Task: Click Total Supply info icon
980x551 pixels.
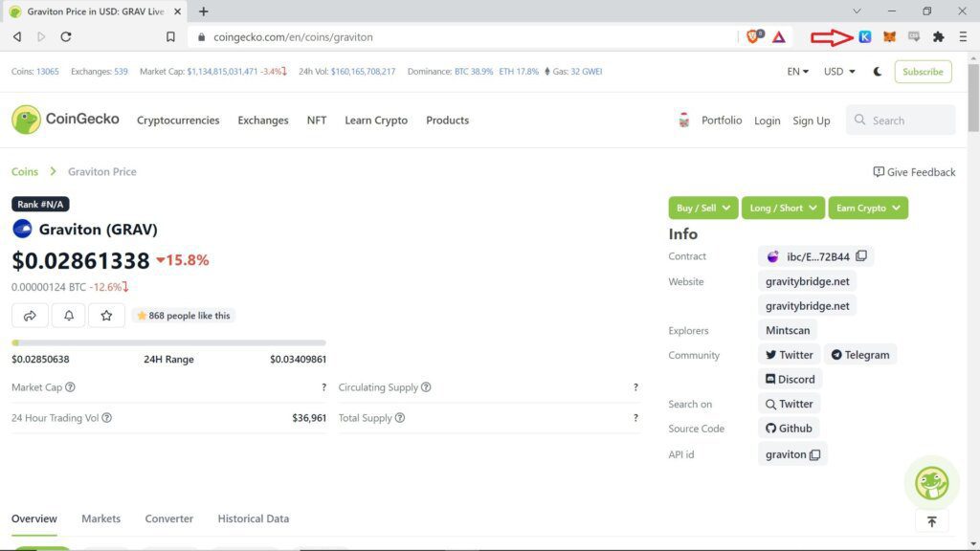Action: (400, 418)
